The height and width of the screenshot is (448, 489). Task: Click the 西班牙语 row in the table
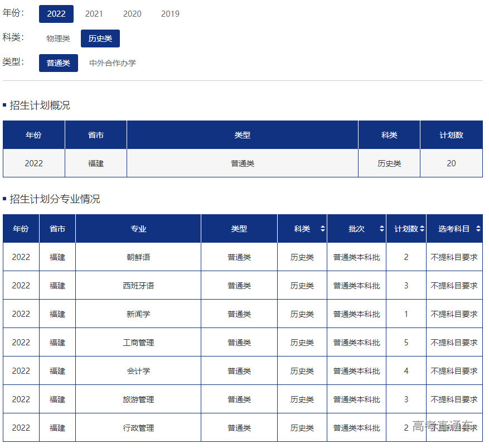coord(137,285)
